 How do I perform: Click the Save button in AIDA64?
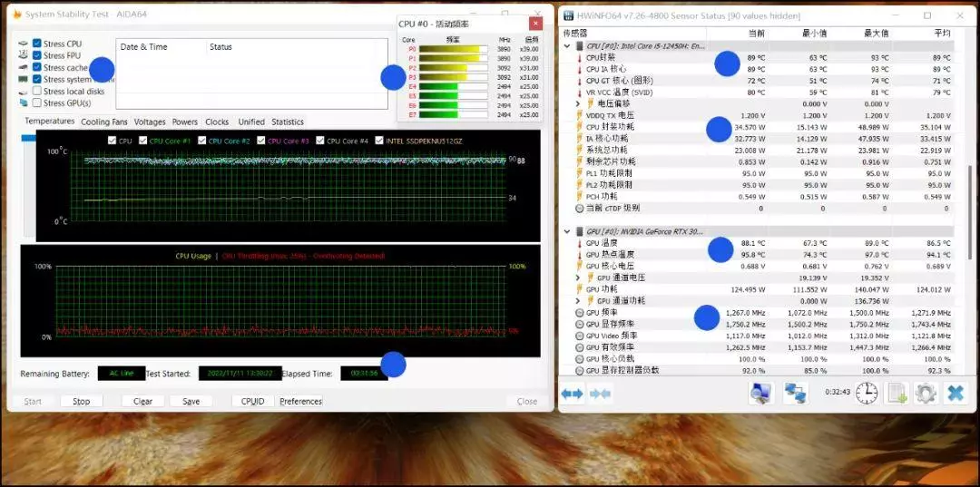coord(191,402)
